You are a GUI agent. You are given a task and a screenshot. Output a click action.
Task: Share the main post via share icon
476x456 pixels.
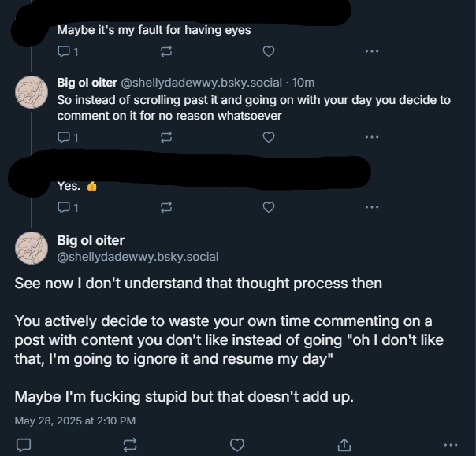point(344,445)
